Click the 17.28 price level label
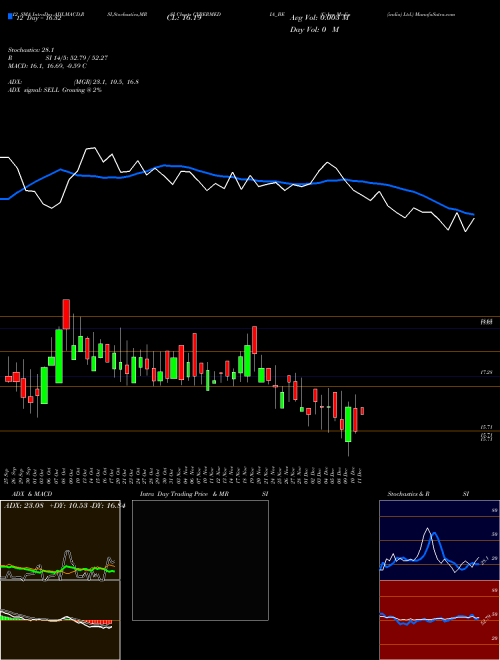 [x=486, y=373]
